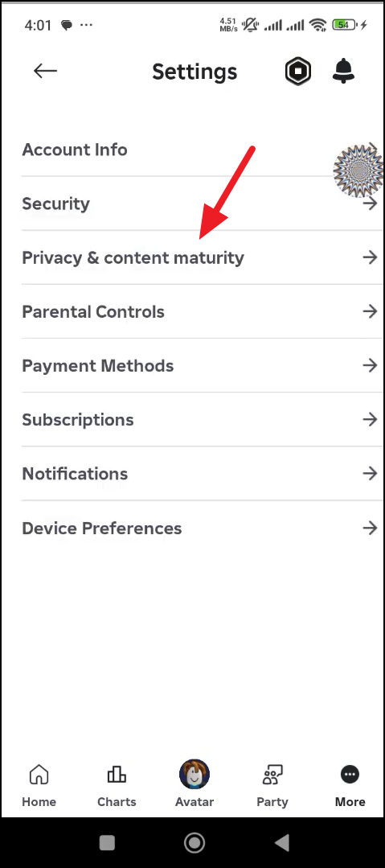
Task: Tap the Home icon in bottom bar
Action: (x=39, y=774)
